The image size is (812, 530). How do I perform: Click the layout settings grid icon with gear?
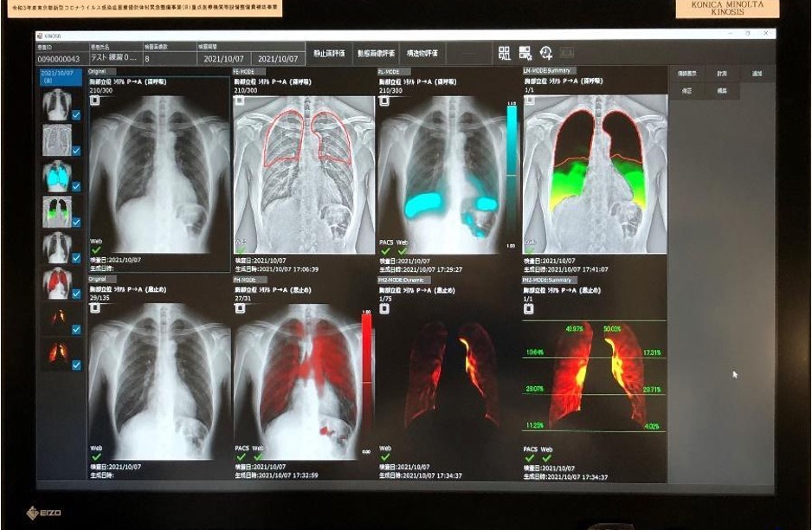coord(525,53)
